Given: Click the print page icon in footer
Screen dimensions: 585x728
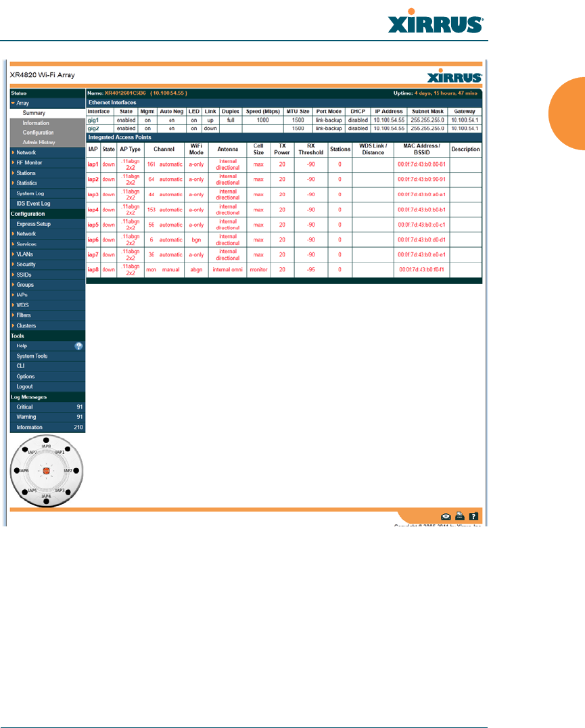Looking at the screenshot, I should point(460,516).
